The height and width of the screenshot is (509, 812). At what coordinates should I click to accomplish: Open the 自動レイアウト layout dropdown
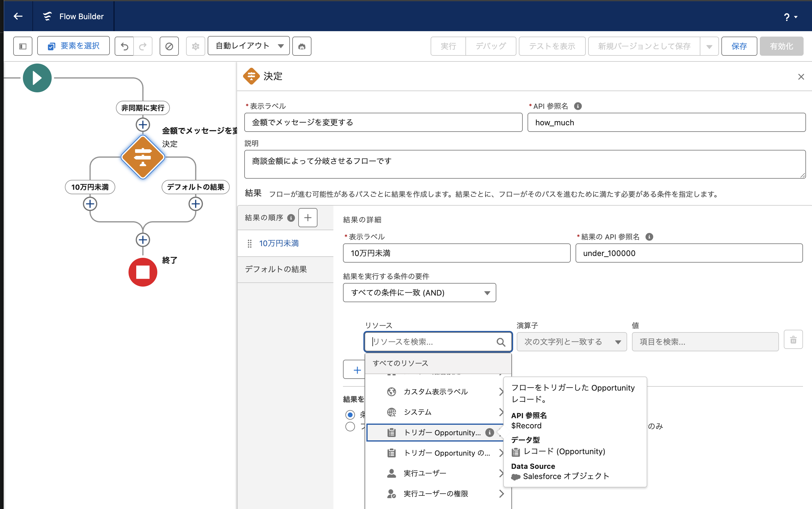248,46
